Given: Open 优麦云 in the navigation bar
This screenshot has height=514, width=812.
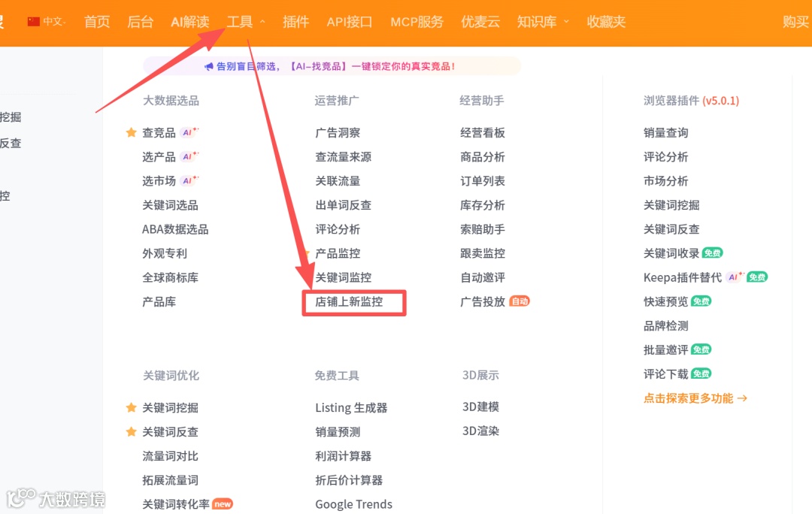Looking at the screenshot, I should pos(480,22).
